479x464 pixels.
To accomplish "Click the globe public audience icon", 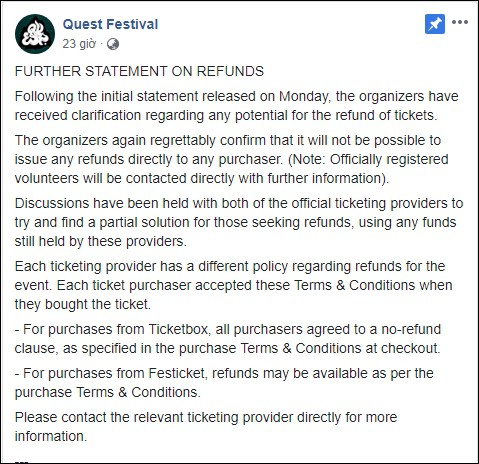I will 113,44.
